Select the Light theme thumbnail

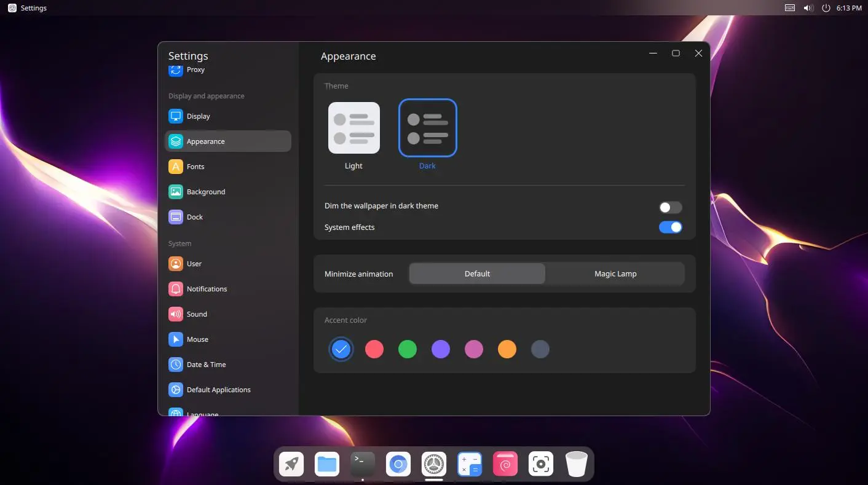pos(354,128)
